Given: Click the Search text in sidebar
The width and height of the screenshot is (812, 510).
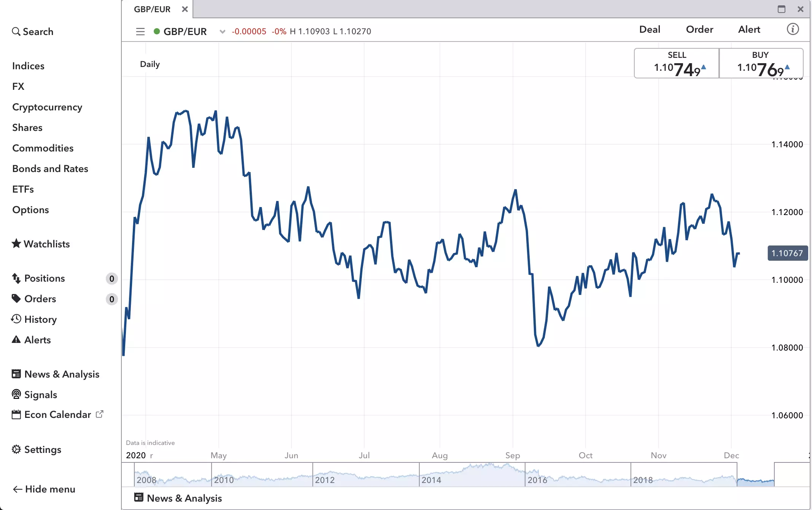Looking at the screenshot, I should pos(38,32).
